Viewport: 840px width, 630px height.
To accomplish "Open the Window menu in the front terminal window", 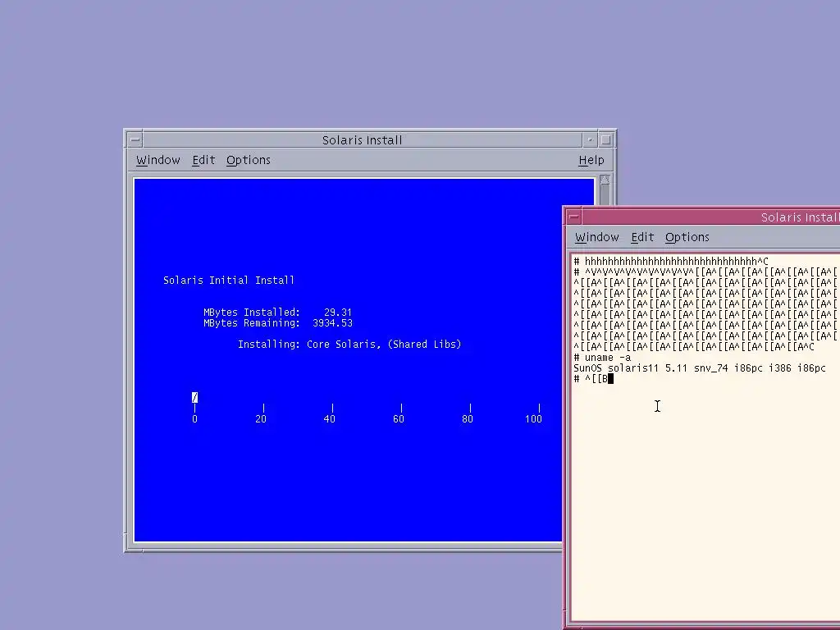I will pos(597,237).
